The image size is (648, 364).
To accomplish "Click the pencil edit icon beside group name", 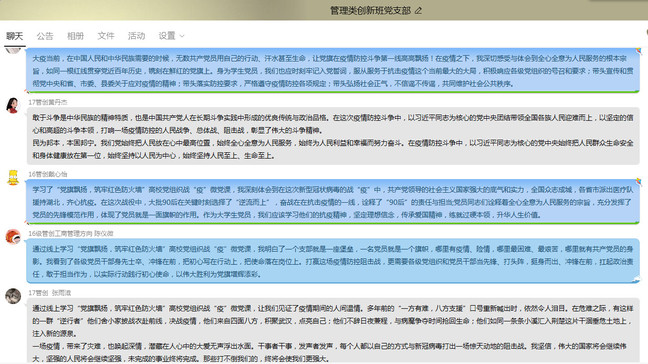I will click(419, 11).
